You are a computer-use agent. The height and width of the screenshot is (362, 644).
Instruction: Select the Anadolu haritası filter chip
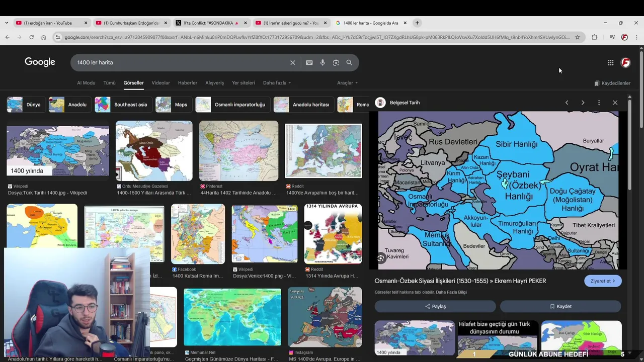pyautogui.click(x=303, y=105)
